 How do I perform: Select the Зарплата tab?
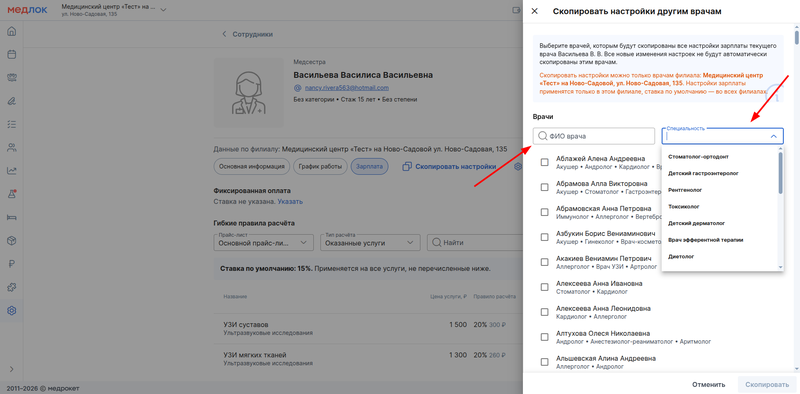pos(370,166)
